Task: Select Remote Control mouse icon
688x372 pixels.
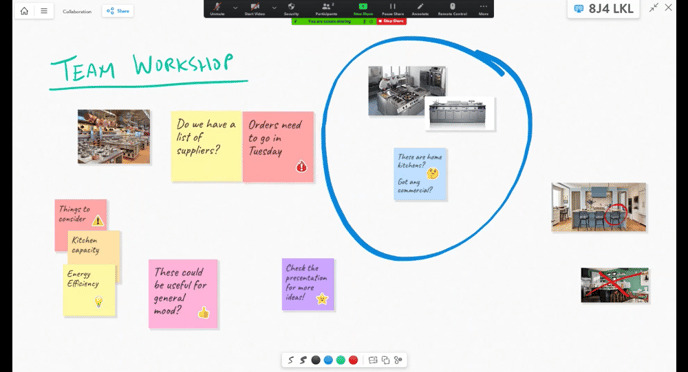Action: click(452, 8)
